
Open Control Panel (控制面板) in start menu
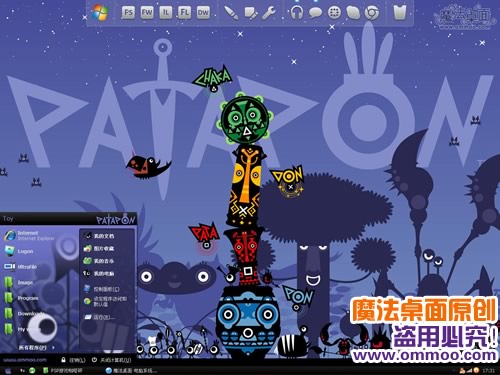click(102, 289)
